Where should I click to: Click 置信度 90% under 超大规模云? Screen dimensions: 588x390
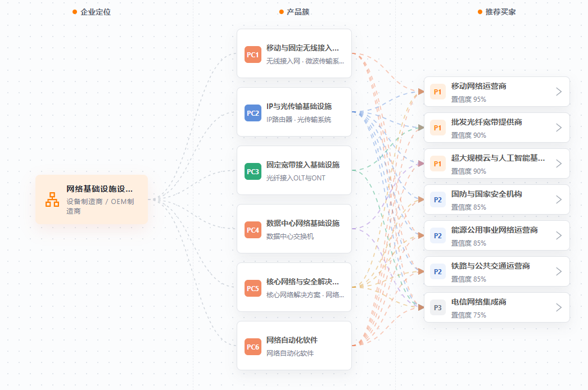pos(468,171)
